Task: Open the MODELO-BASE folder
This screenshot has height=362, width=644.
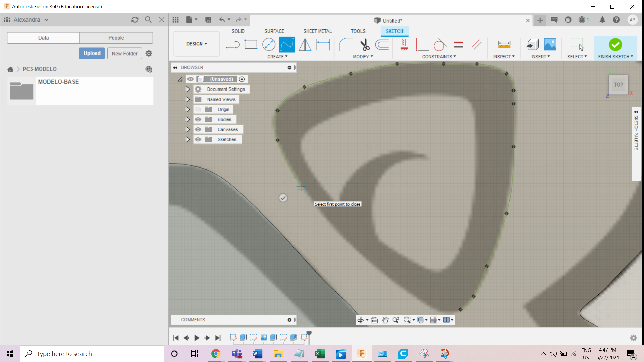Action: (x=80, y=91)
